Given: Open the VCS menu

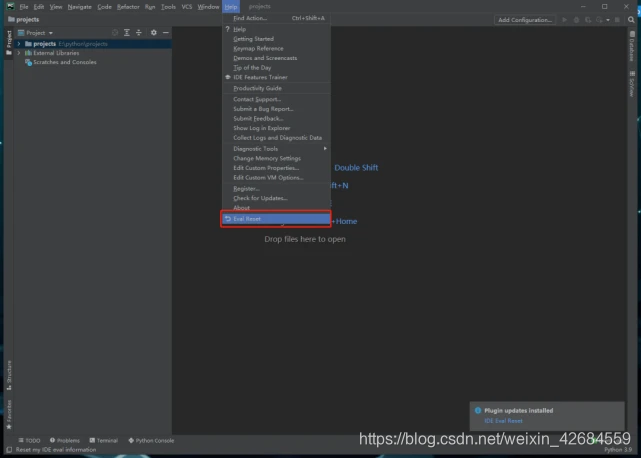Looking at the screenshot, I should [x=187, y=7].
